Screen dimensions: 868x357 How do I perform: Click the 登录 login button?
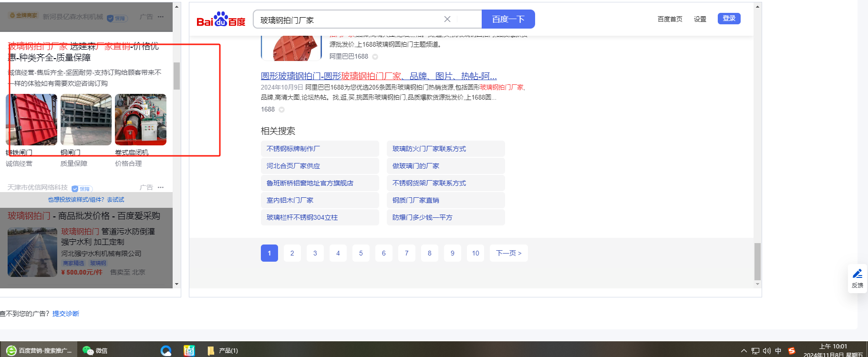[x=729, y=19]
